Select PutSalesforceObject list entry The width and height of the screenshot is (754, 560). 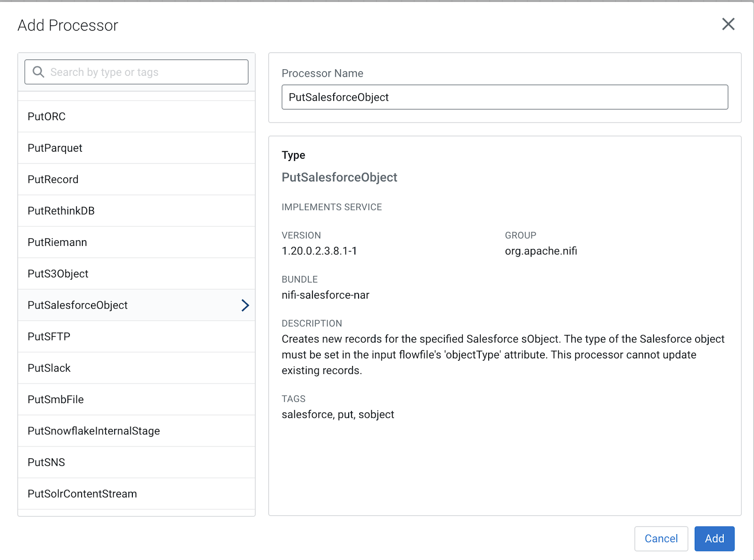136,305
